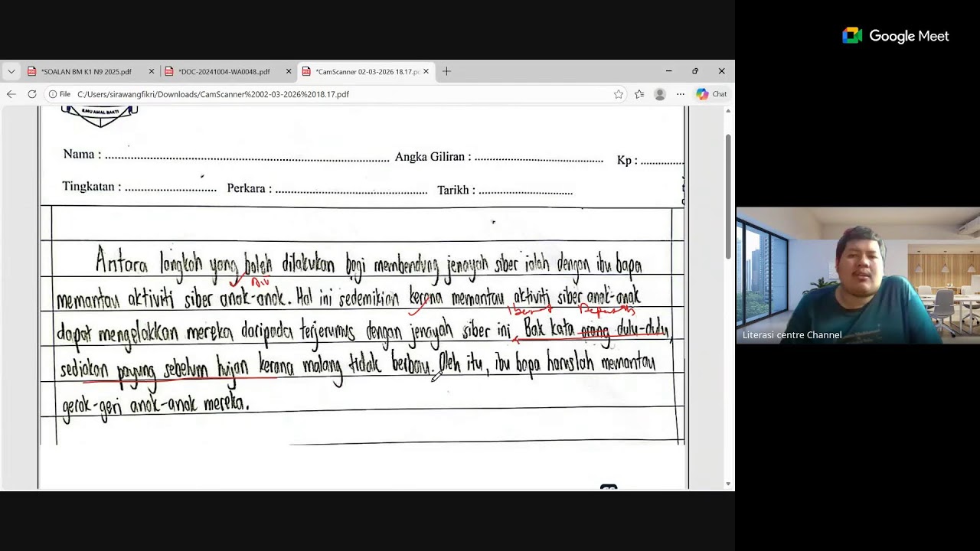Open a new browser tab
Image resolution: width=980 pixels, height=551 pixels.
point(446,71)
